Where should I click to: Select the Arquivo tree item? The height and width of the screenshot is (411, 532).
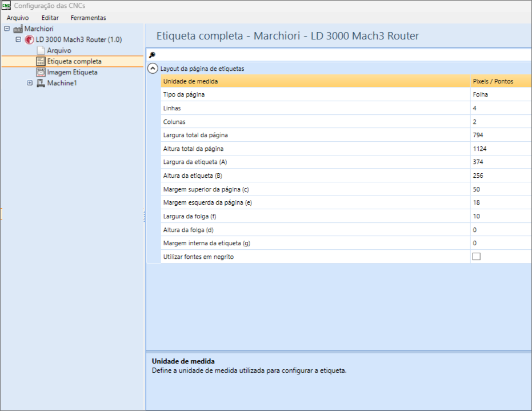pos(59,50)
